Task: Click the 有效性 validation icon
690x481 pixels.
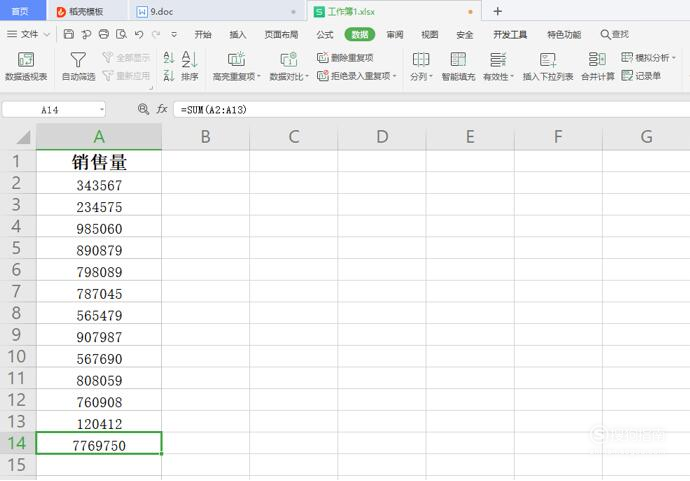Action: pos(498,59)
